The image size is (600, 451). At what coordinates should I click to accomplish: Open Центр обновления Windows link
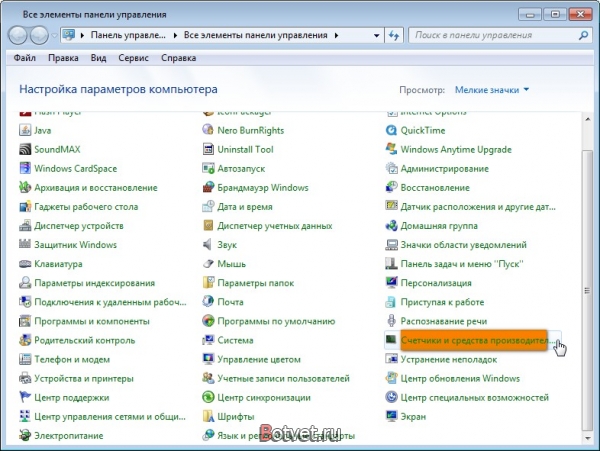point(460,378)
